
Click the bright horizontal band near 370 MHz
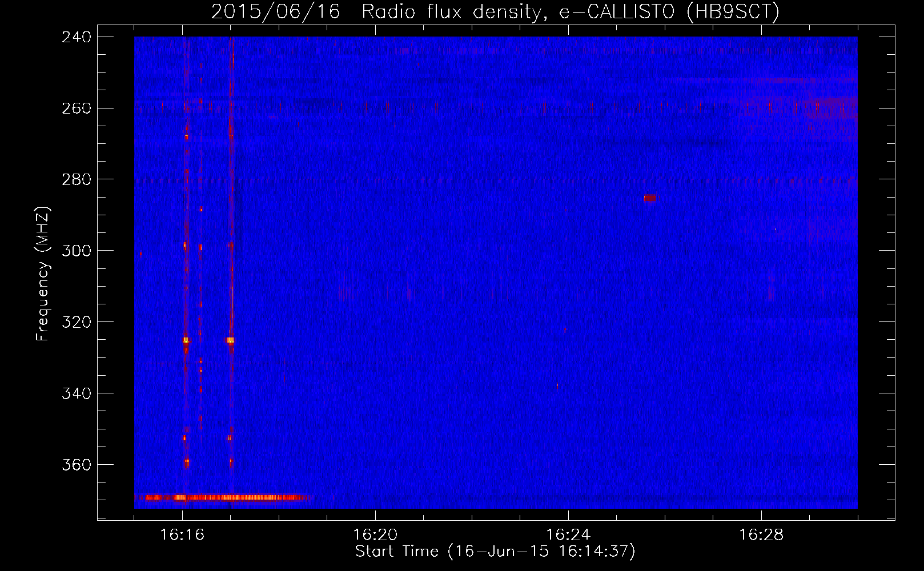pyautogui.click(x=223, y=498)
